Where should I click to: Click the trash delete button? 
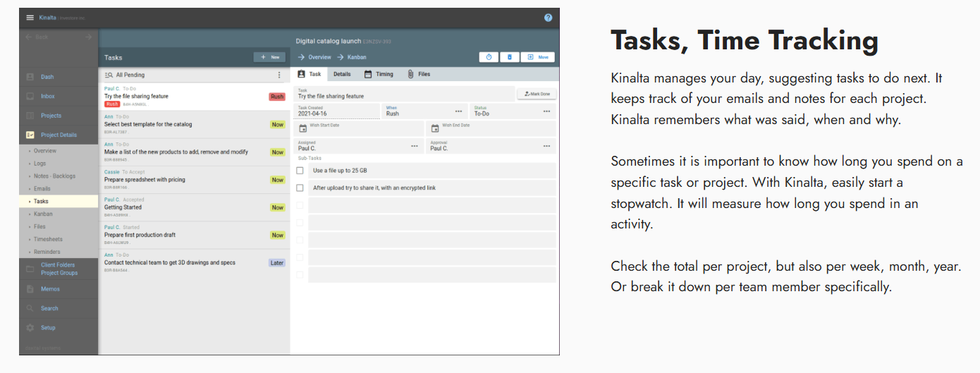click(510, 57)
